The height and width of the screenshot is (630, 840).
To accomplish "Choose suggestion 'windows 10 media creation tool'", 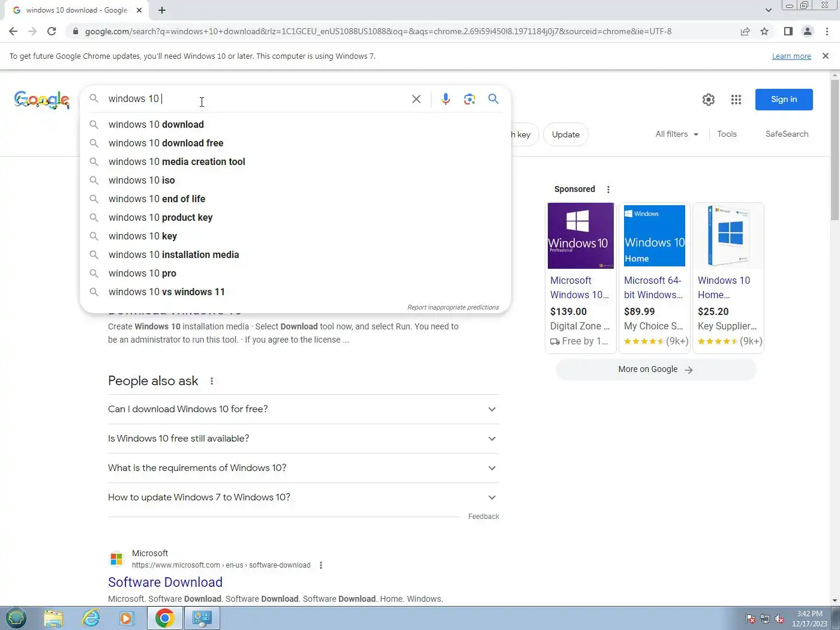I will coord(295,162).
